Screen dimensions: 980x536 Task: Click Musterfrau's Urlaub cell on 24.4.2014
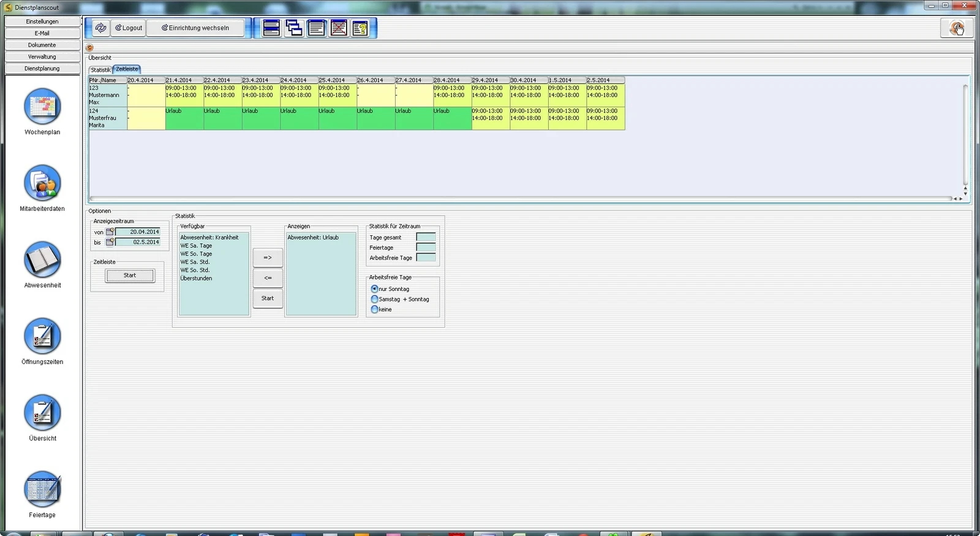pyautogui.click(x=299, y=118)
